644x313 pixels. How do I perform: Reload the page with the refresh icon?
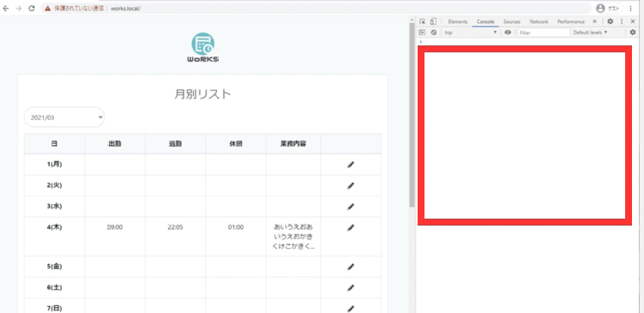pos(31,9)
